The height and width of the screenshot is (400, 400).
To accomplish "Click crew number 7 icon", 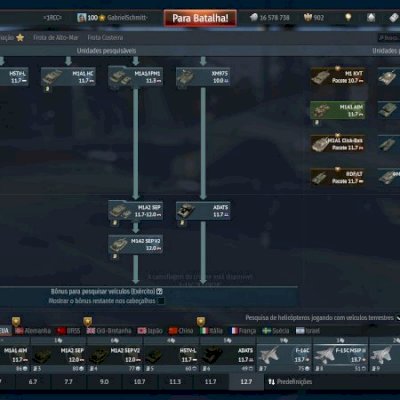I will click(x=262, y=369).
